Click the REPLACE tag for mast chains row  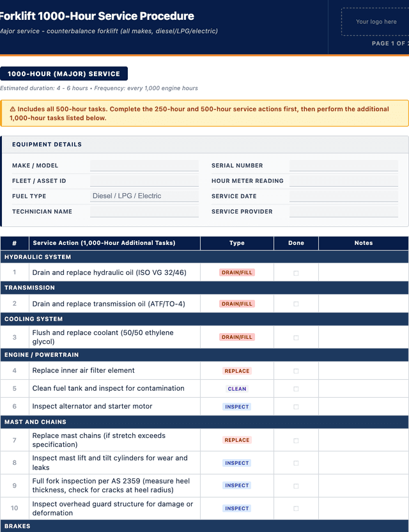[x=237, y=440]
